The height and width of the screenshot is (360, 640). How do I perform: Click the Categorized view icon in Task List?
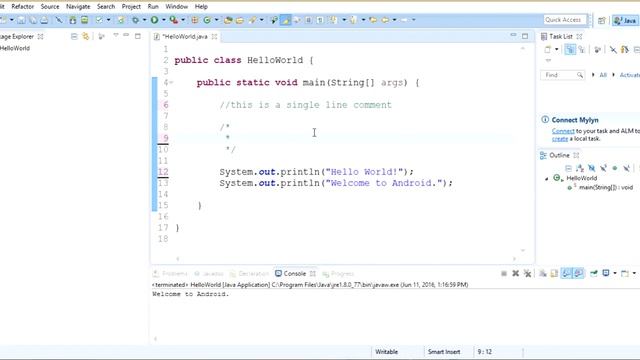click(x=570, y=50)
